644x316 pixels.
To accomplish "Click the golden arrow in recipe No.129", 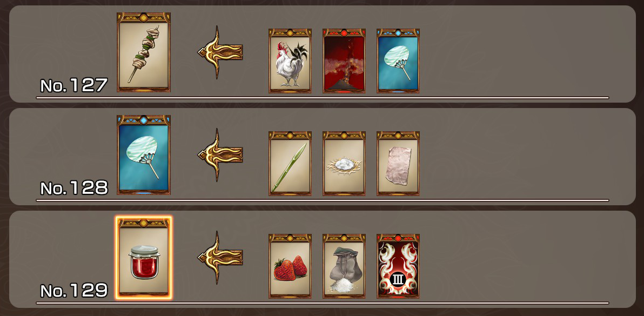I will 220,257.
